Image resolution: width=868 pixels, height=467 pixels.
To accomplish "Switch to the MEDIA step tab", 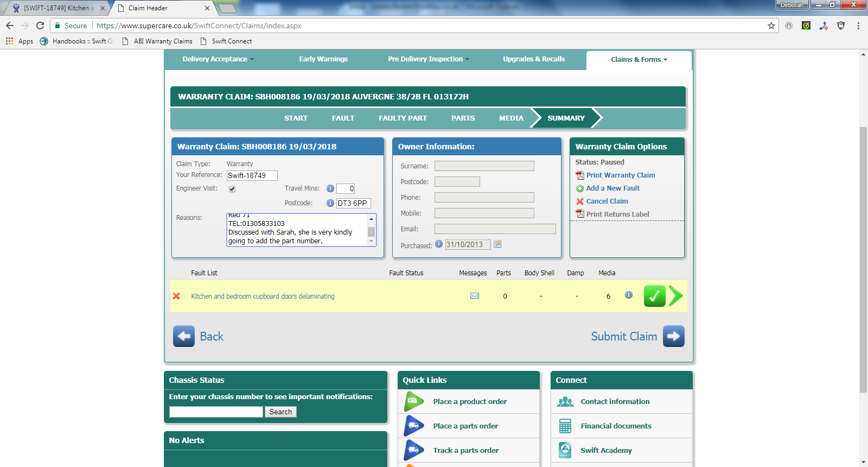I will (511, 118).
